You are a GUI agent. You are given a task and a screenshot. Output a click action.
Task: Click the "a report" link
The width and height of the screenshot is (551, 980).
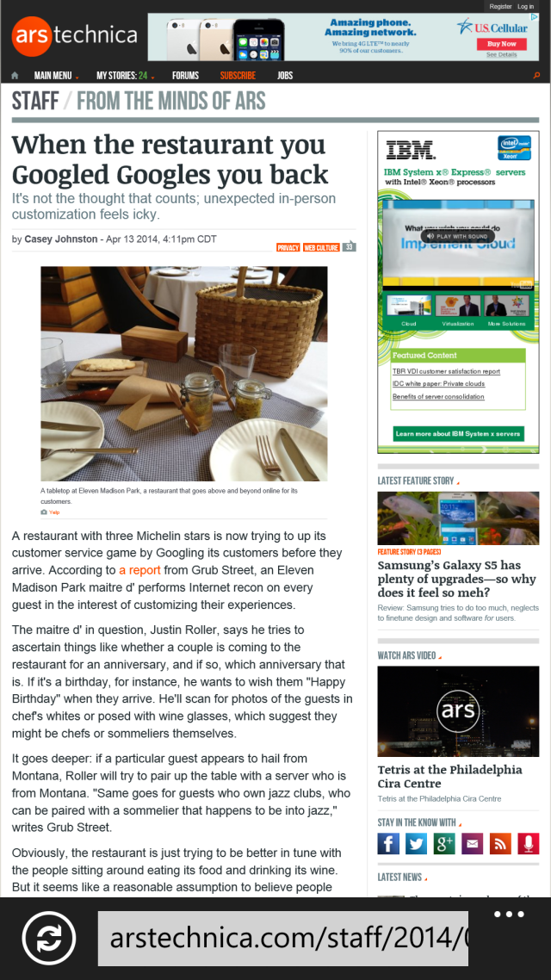(140, 570)
